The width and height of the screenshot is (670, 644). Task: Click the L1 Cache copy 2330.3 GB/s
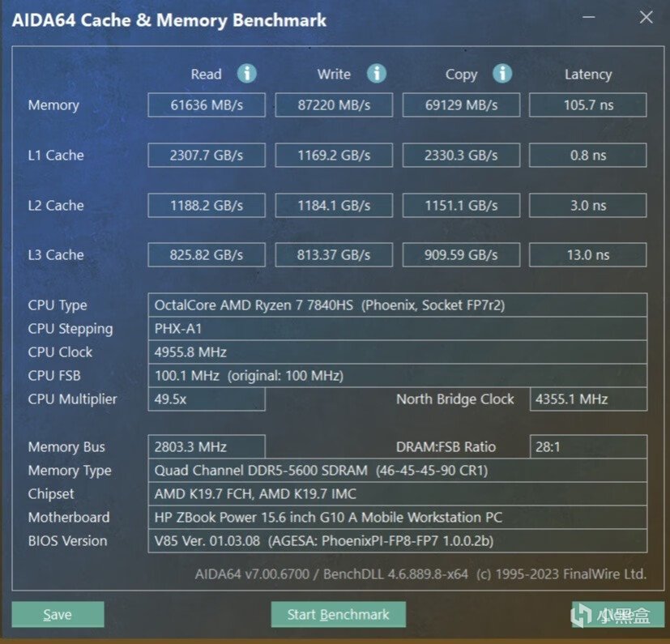point(461,155)
